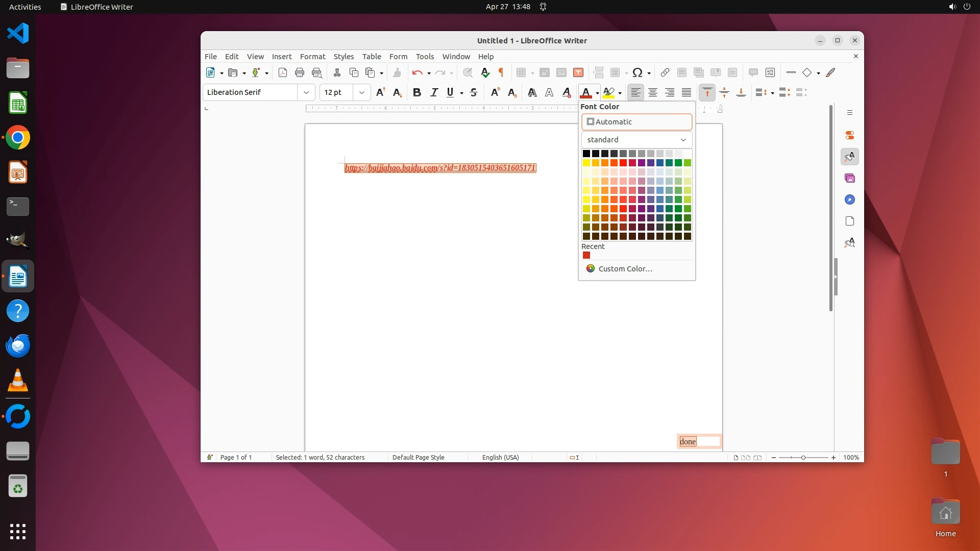The height and width of the screenshot is (551, 980).
Task: Open the Format menu
Action: 312,57
